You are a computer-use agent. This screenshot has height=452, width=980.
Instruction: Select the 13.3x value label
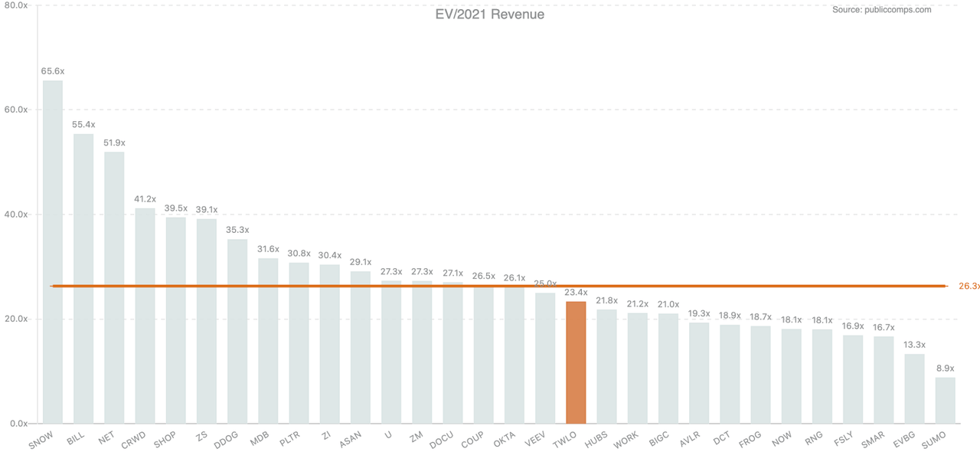pyautogui.click(x=914, y=345)
